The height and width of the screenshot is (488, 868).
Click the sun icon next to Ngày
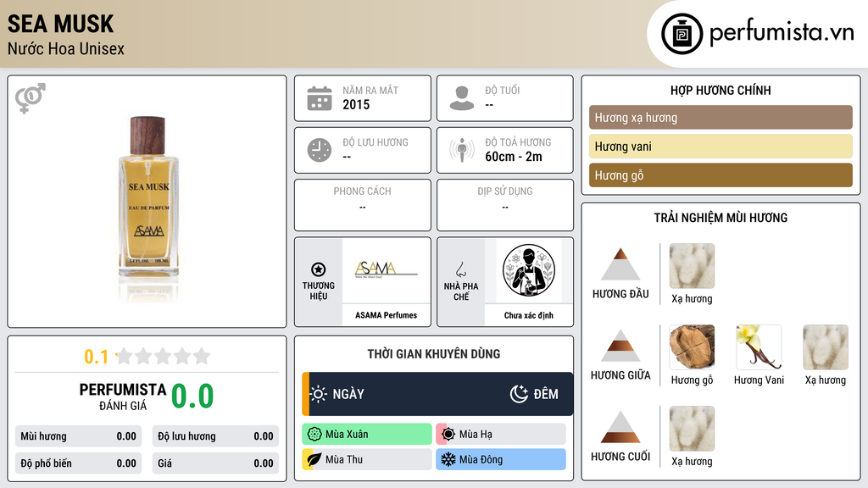(319, 394)
